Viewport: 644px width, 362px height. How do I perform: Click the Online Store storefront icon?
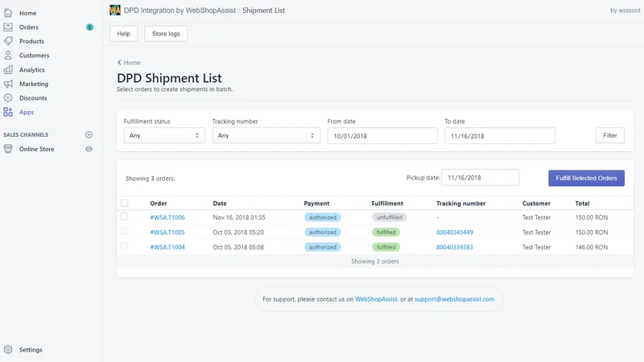8,149
